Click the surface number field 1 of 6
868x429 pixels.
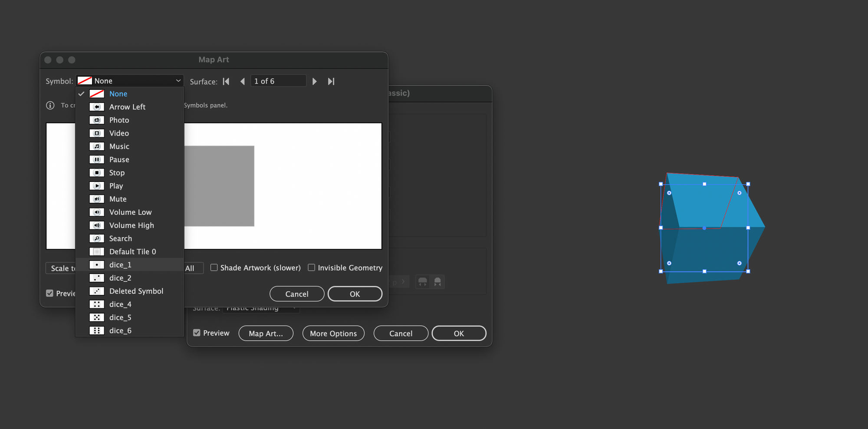click(278, 81)
